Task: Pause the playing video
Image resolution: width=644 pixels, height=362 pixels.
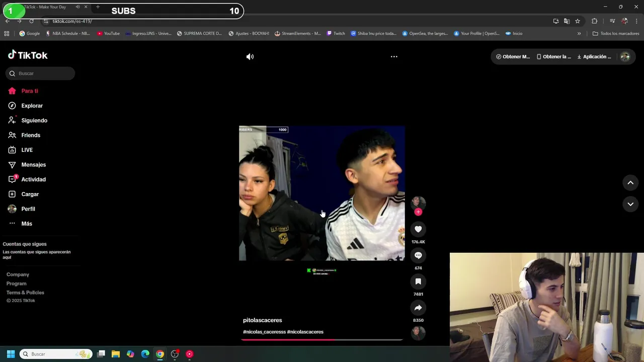Action: point(322,194)
